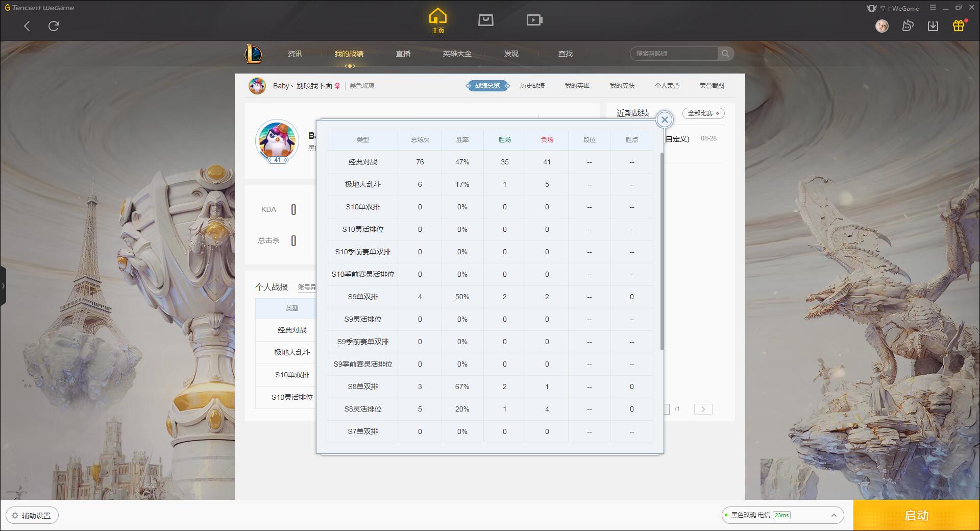Screen dimensions: 980x531
Task: Open the 发现 tab
Action: 511,54
